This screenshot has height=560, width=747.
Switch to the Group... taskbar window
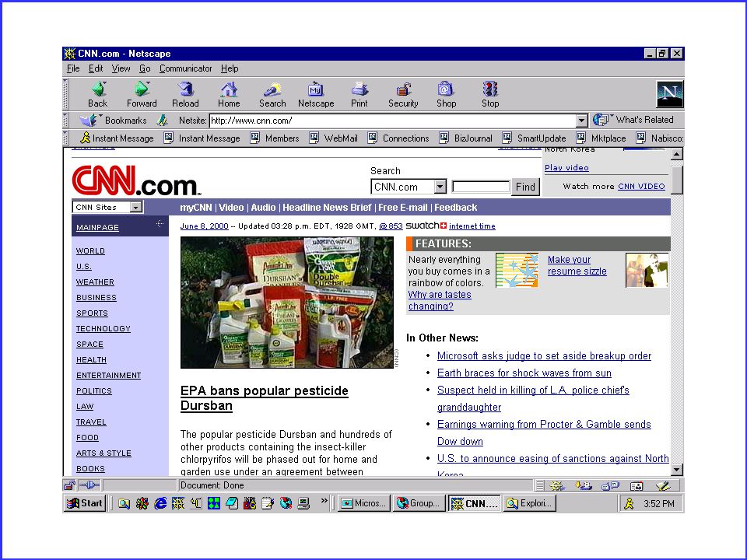click(x=419, y=503)
